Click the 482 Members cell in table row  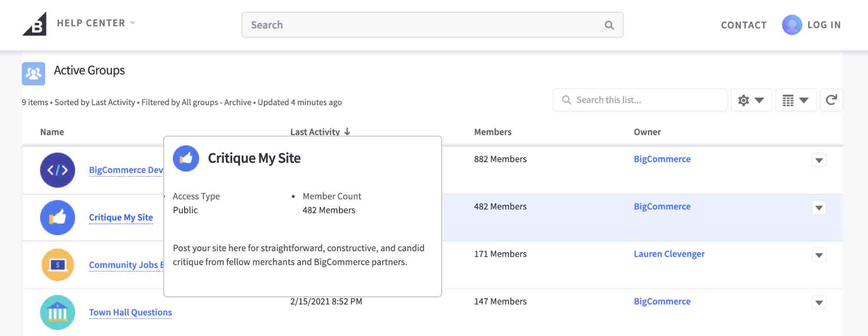500,206
